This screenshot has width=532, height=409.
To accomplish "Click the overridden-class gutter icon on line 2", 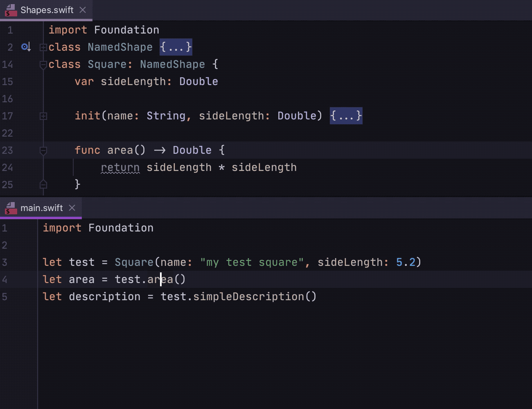I will coord(26,47).
